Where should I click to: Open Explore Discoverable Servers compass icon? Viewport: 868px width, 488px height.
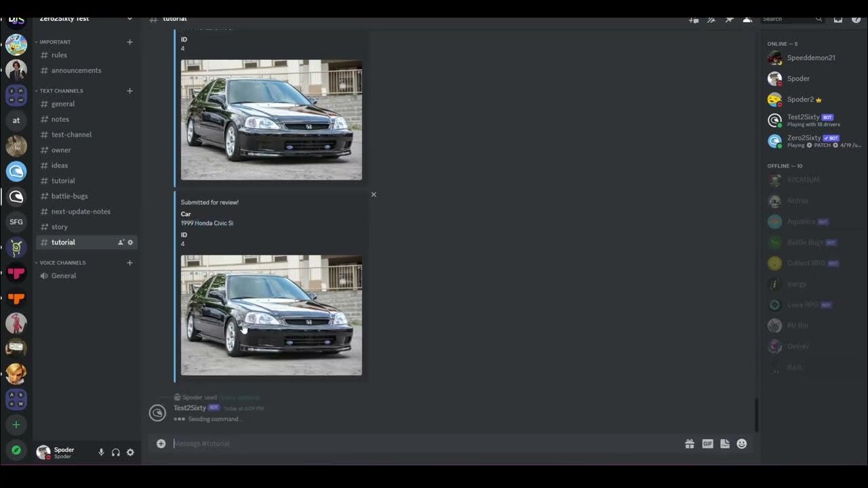(16, 450)
